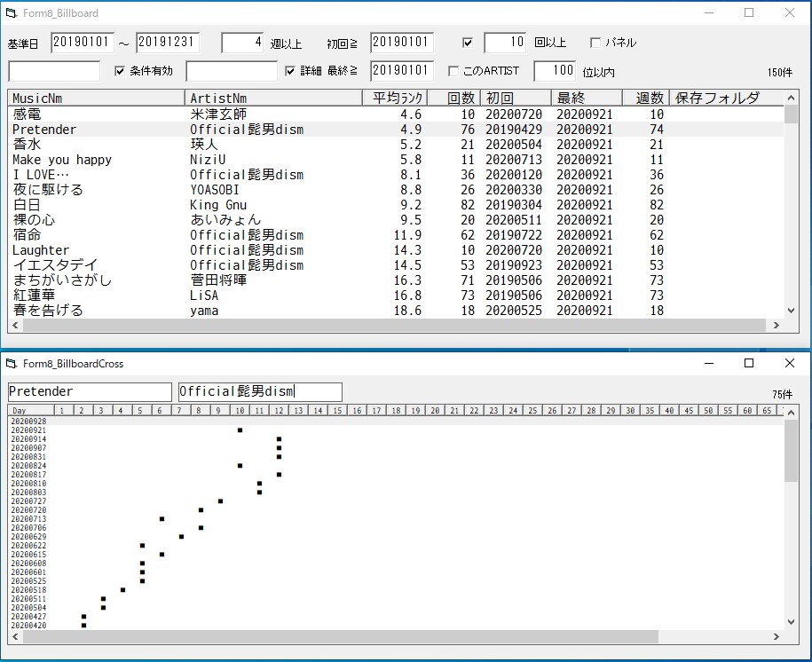Select the Make you happy row
The width and height of the screenshot is (812, 662).
click(x=396, y=160)
